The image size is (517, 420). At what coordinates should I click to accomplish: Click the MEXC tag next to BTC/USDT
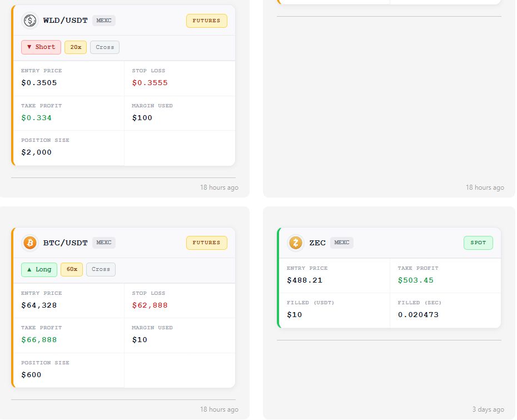[x=104, y=243]
